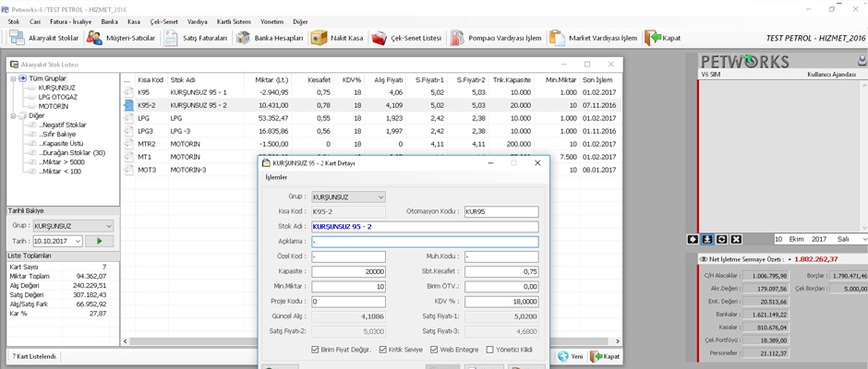Click the row icon for K95 stock
The height and width of the screenshot is (369, 868).
[x=127, y=92]
